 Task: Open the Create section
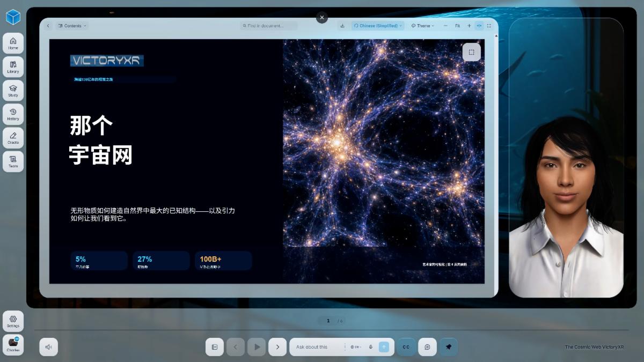pos(13,138)
